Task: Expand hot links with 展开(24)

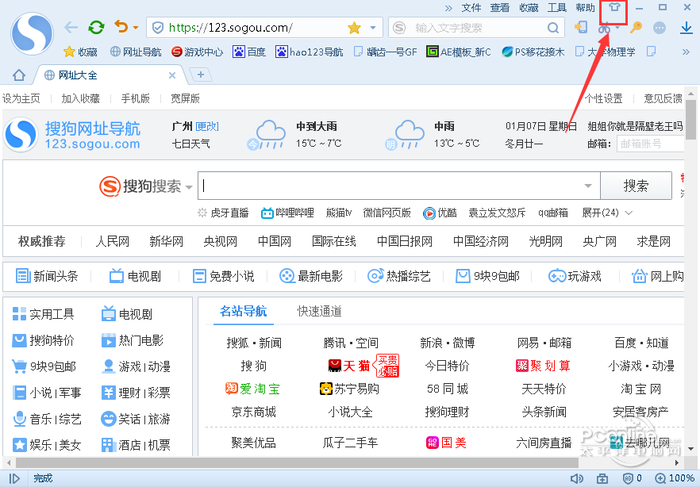Action: (607, 213)
